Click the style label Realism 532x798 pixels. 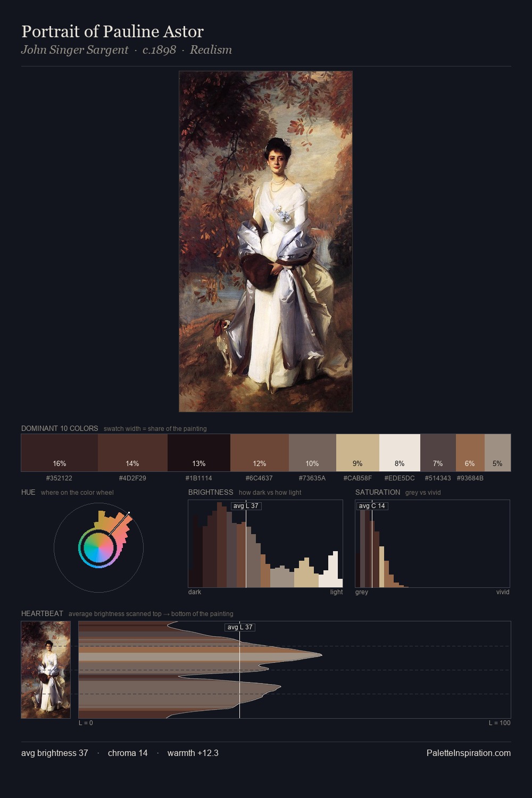click(x=211, y=50)
